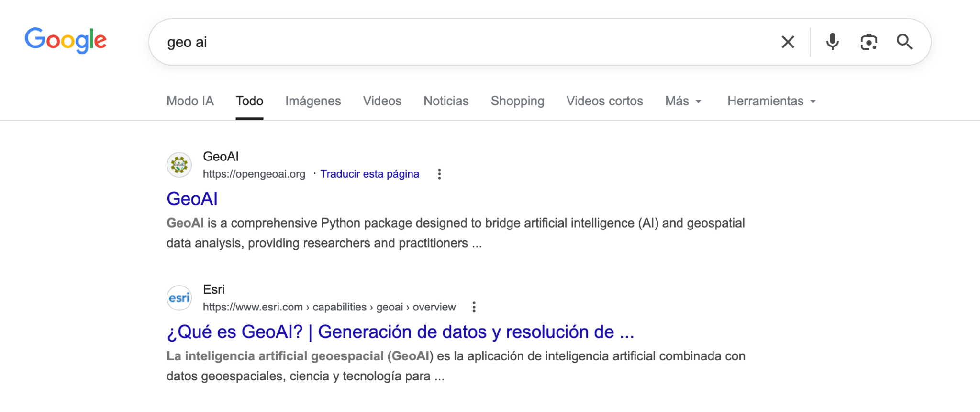Click the 'GeoAI' site name above the URL
The height and width of the screenshot is (412, 980).
[x=221, y=157]
